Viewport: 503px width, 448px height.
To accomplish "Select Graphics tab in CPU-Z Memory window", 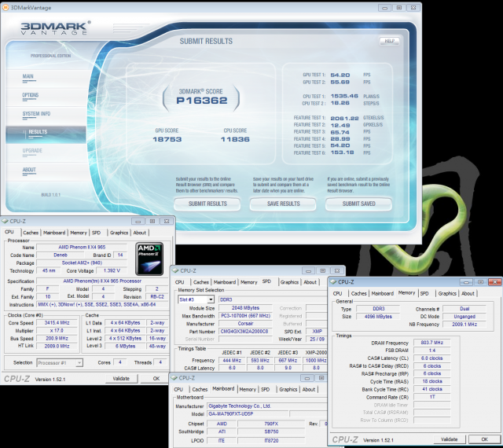I will (x=447, y=293).
